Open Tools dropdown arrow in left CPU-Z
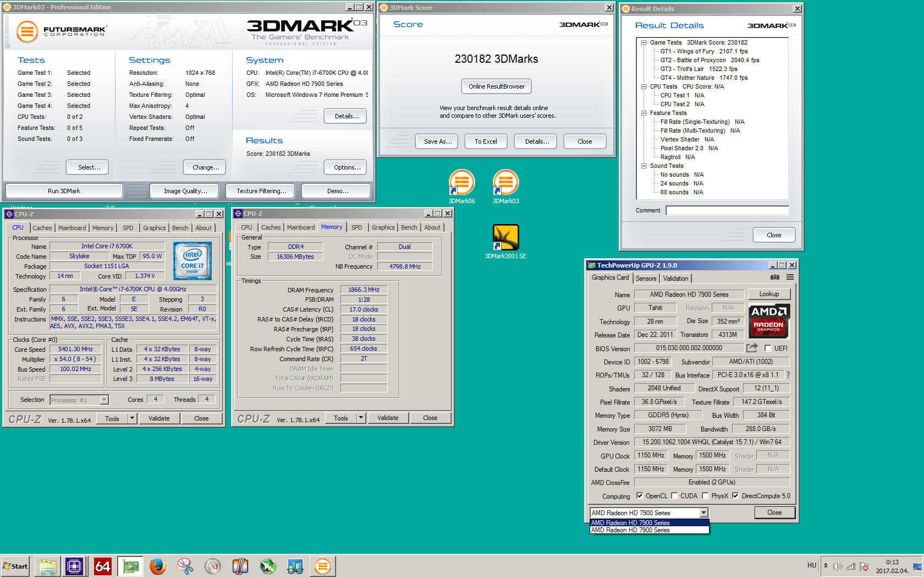924x578 pixels. click(132, 418)
